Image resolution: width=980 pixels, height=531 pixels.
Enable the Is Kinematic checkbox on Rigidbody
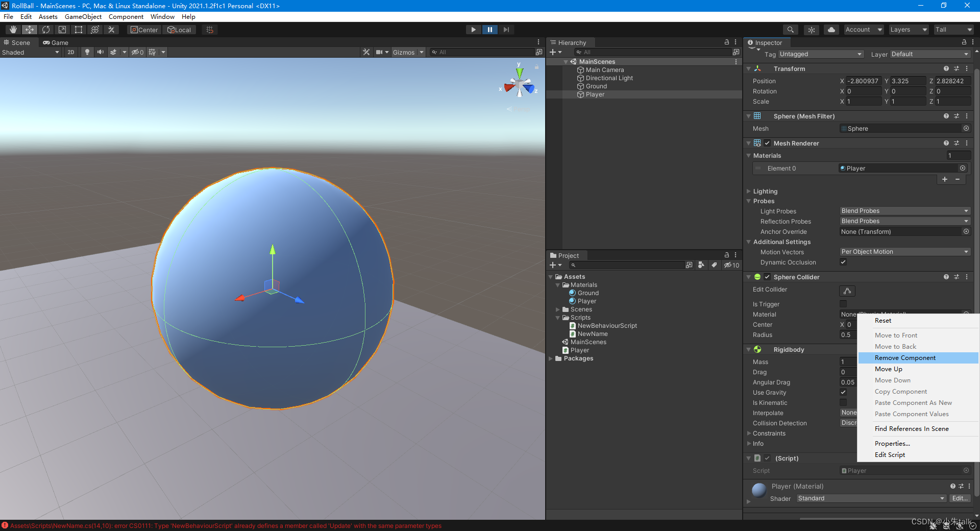843,402
